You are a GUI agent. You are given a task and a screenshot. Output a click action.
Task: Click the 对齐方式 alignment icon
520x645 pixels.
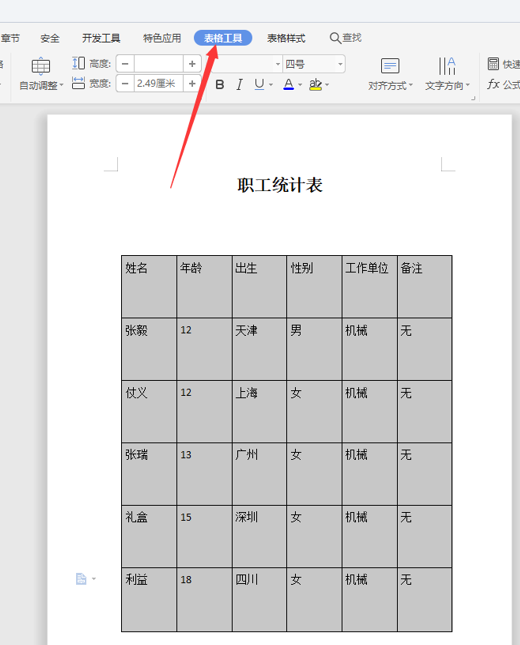pyautogui.click(x=390, y=65)
